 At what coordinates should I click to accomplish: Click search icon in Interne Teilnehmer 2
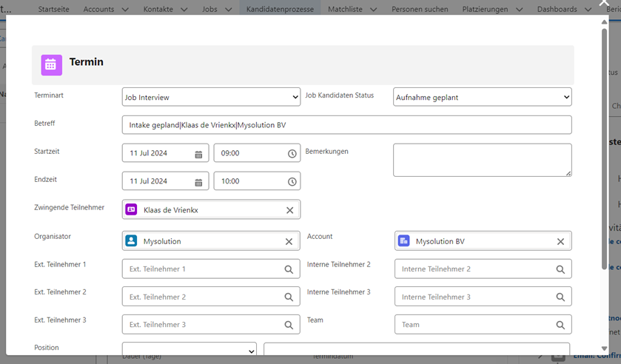[x=560, y=269]
